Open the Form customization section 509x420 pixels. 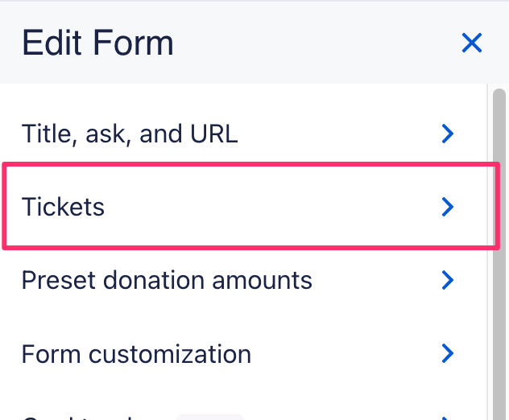pyautogui.click(x=136, y=353)
